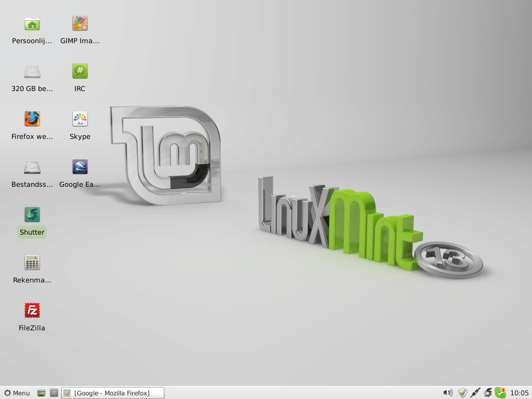Select the Shutter screenshot tool icon
This screenshot has height=399, width=532.
point(32,214)
